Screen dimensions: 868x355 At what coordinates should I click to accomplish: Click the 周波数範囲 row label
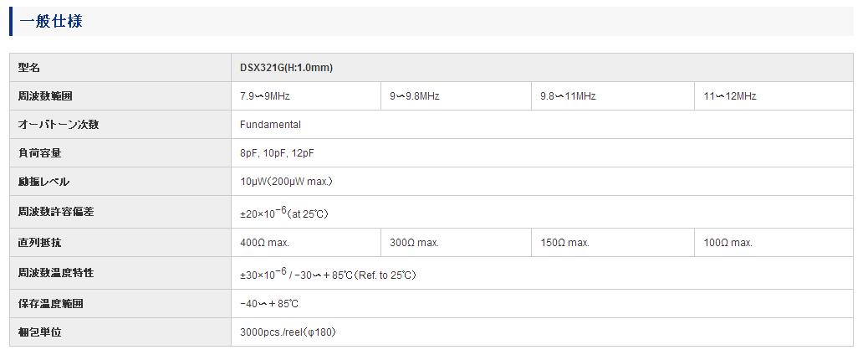45,96
